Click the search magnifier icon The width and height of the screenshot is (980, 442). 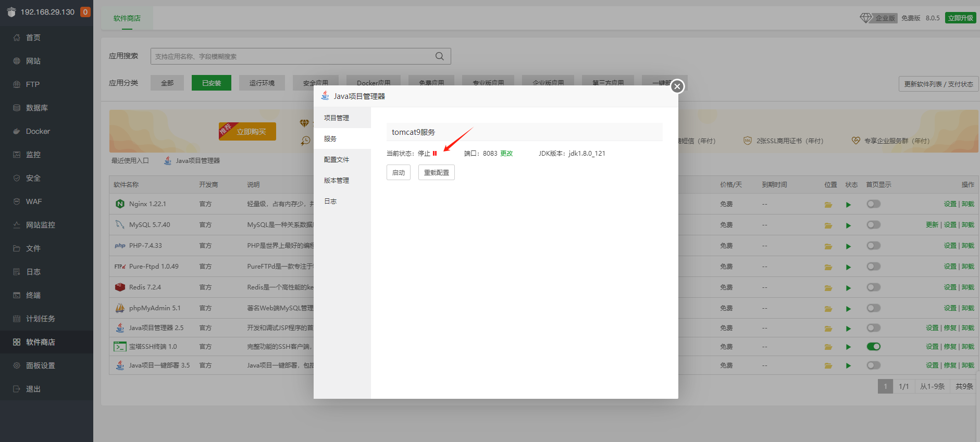(440, 56)
